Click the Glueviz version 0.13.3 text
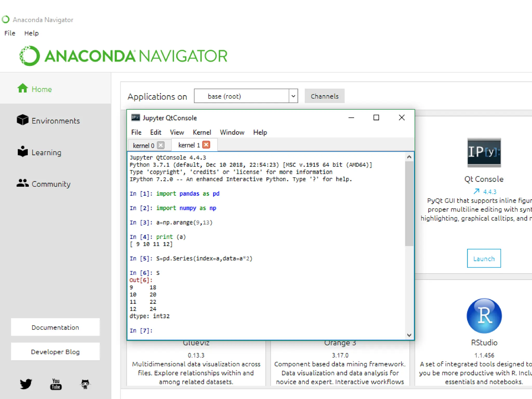532x399 pixels. tap(196, 355)
